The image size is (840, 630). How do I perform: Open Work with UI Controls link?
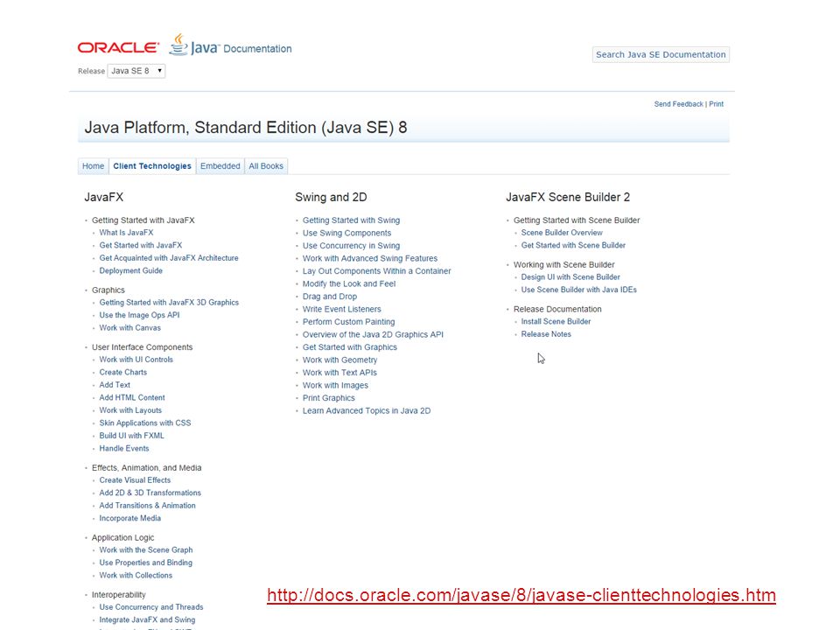[136, 360]
